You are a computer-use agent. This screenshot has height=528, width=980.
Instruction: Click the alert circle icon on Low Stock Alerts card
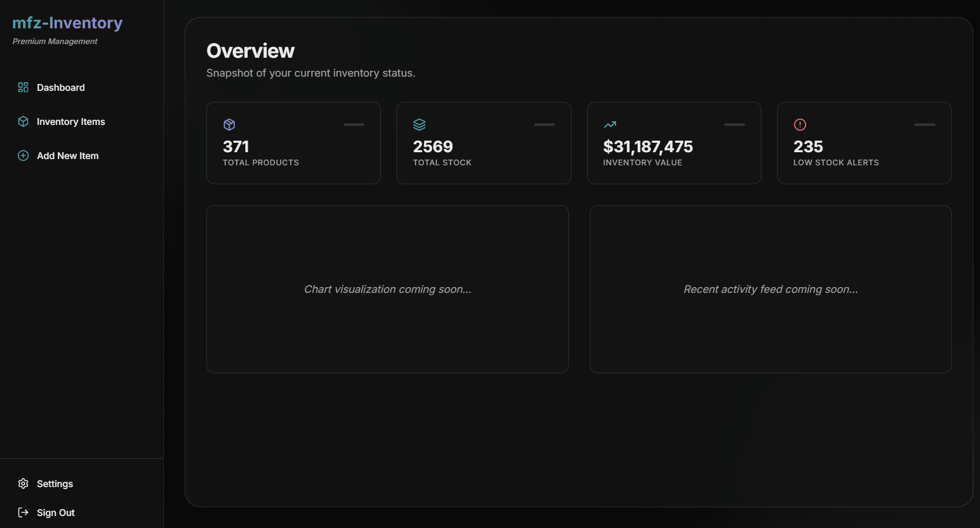point(800,124)
